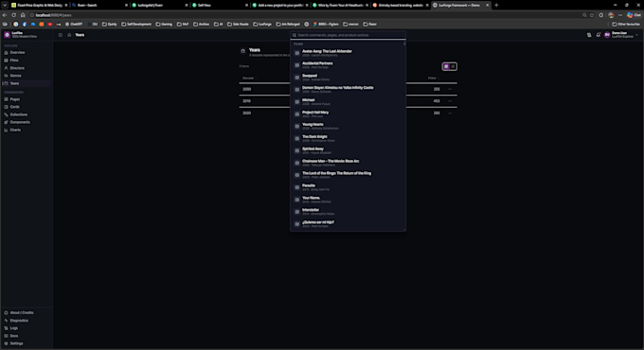Viewport: 644px width, 350px height.
Task: Select Swapped from the search results
Action: click(348, 78)
